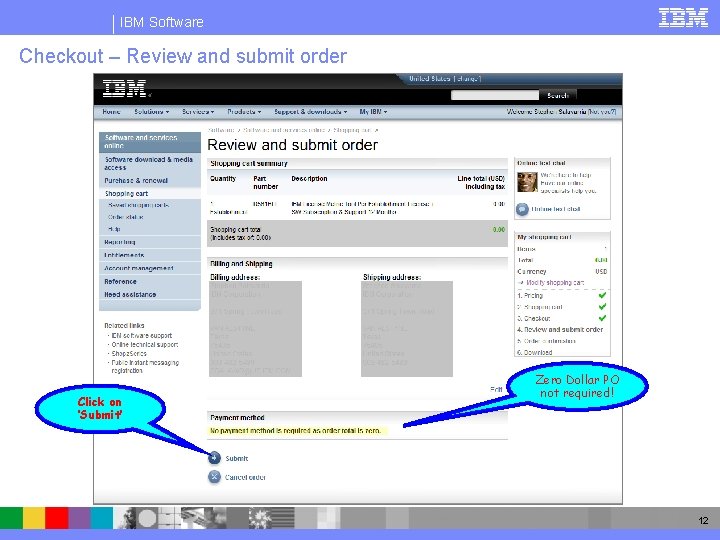Click the Online text chat link text
The width and height of the screenshot is (720, 540).
[556, 209]
